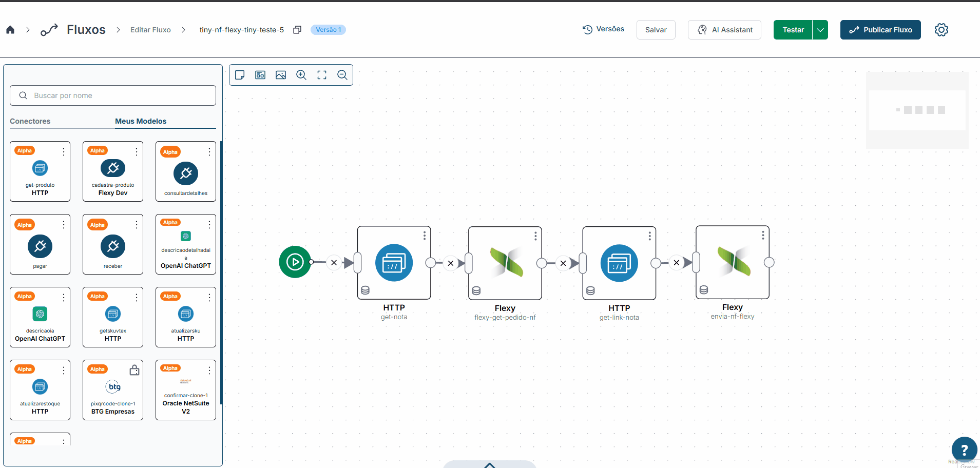Click the Testar button
The image size is (980, 468).
coord(793,30)
